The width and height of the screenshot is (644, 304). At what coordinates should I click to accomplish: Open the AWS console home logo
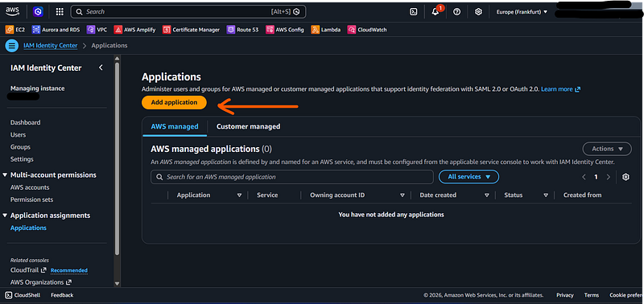coord(12,11)
